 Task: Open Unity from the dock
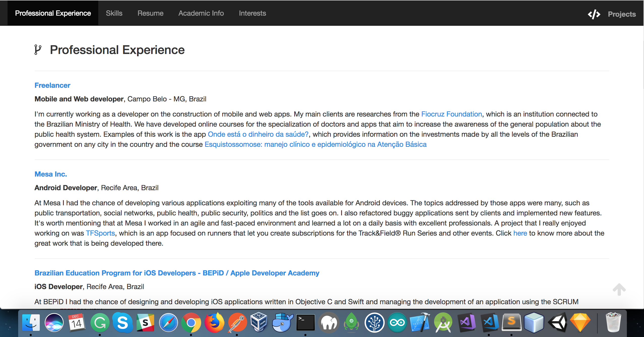pos(557,323)
